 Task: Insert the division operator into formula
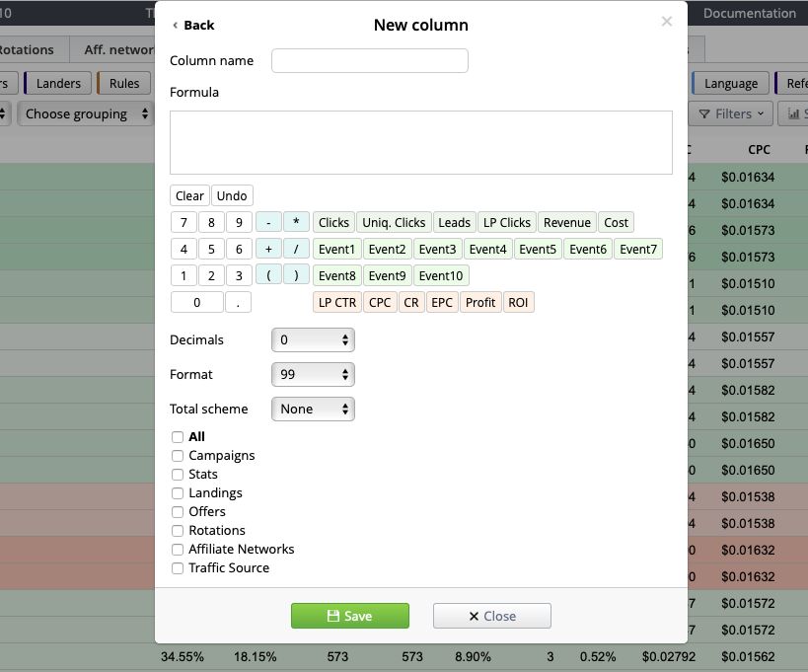296,250
